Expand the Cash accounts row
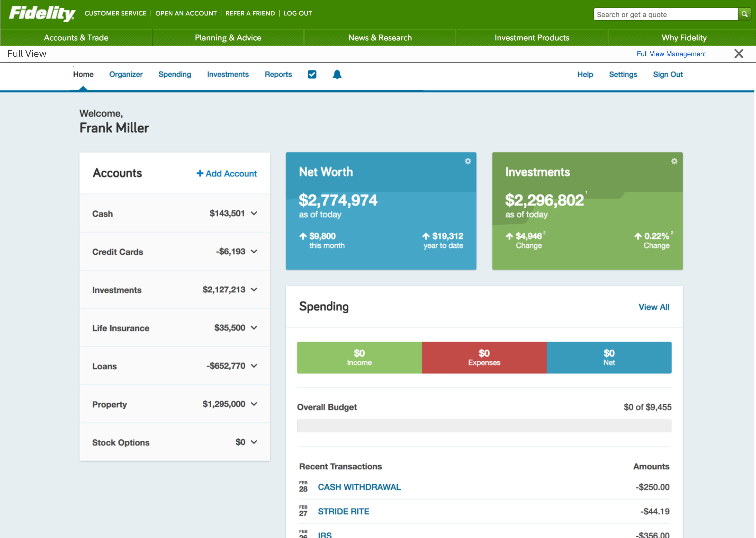Screen dimensions: 756x538 [254, 213]
